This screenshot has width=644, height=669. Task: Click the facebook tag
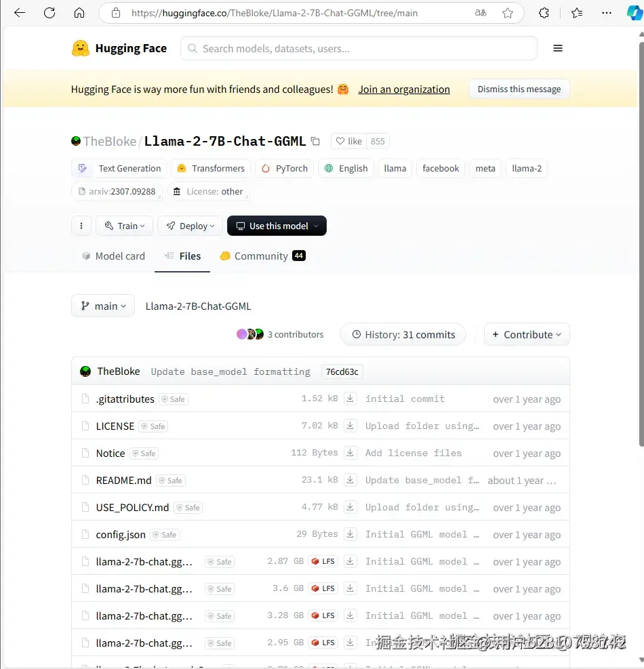click(441, 168)
